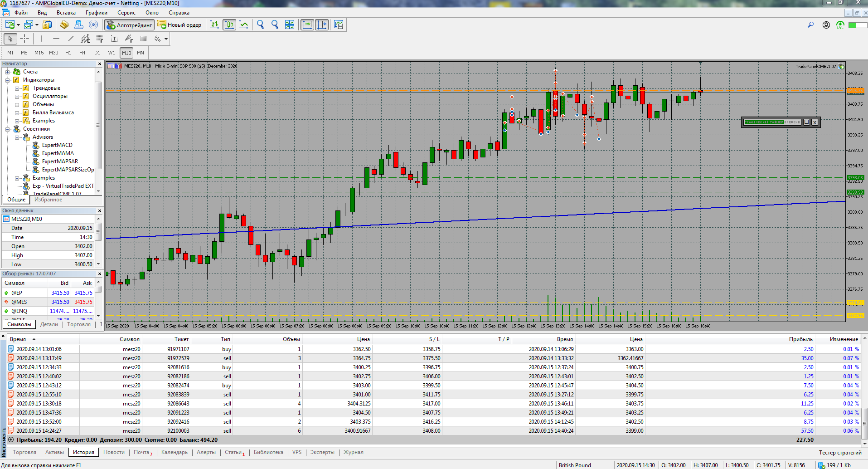
Task: Select the trendline drawing tool
Action: pyautogui.click(x=71, y=39)
